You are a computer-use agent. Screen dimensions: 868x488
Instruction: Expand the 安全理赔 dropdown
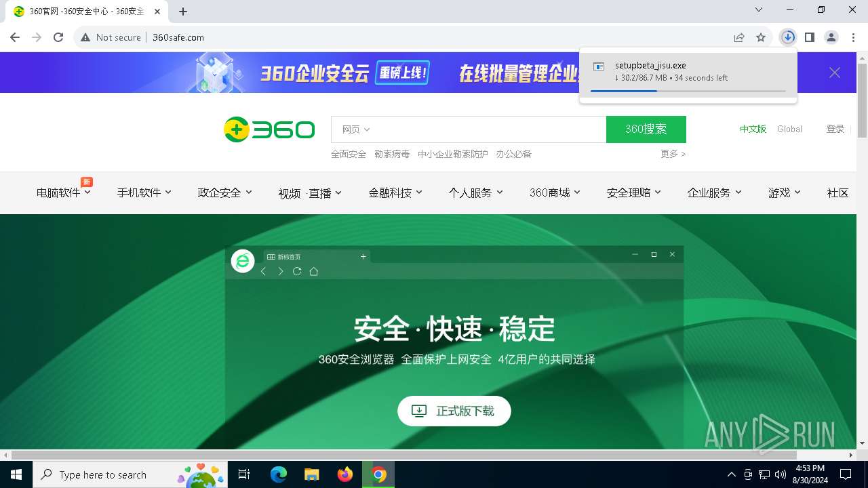point(634,192)
